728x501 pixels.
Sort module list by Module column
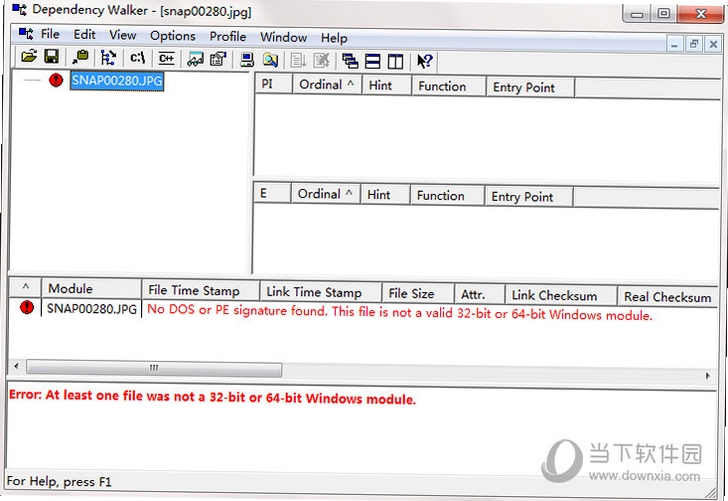point(92,289)
